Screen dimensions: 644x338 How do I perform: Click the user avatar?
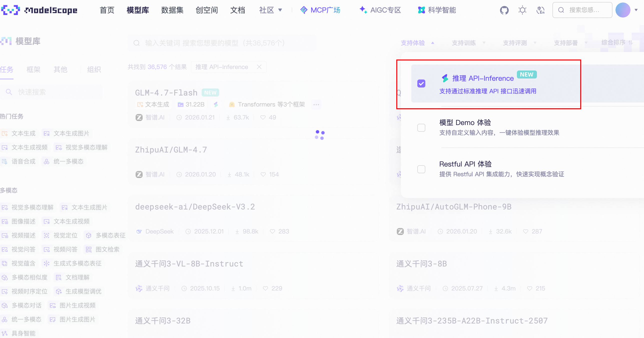(623, 10)
